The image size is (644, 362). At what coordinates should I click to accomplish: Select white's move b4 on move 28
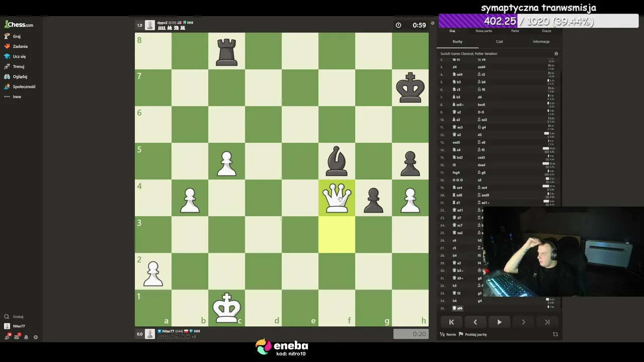tap(454, 255)
